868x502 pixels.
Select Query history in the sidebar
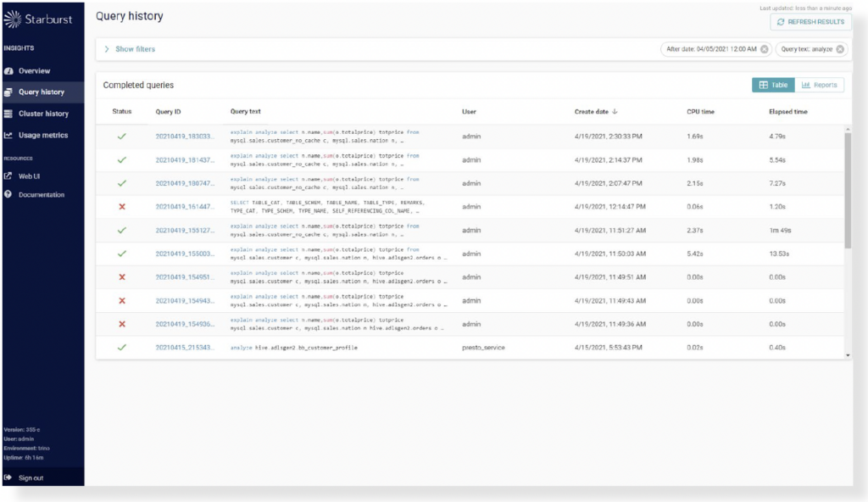(x=41, y=92)
